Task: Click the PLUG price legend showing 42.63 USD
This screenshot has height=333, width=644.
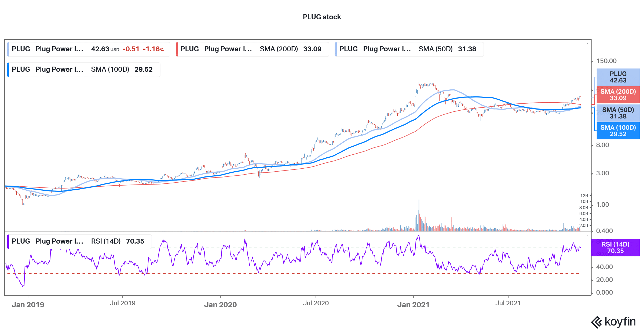Action: 89,49
